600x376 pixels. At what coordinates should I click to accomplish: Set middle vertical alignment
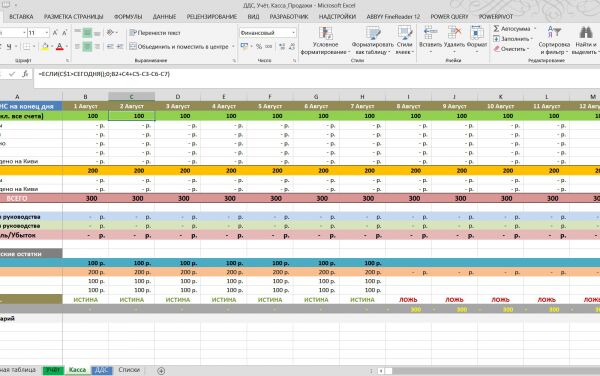coord(87,33)
